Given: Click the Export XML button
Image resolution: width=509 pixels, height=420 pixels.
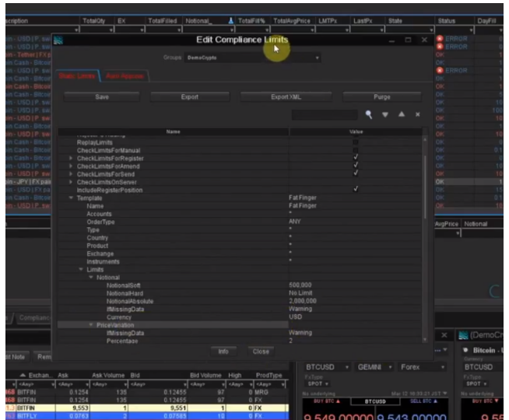Looking at the screenshot, I should click(x=286, y=97).
